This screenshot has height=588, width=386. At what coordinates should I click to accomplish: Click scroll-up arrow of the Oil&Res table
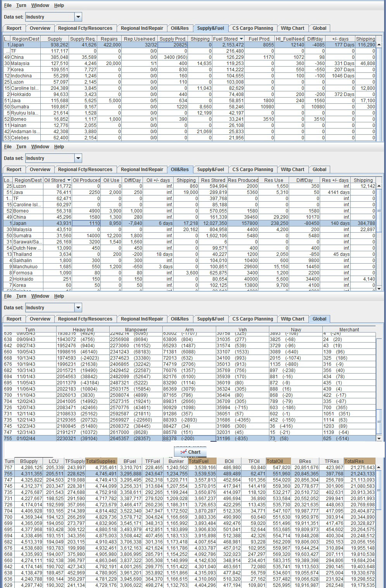[x=379, y=186]
